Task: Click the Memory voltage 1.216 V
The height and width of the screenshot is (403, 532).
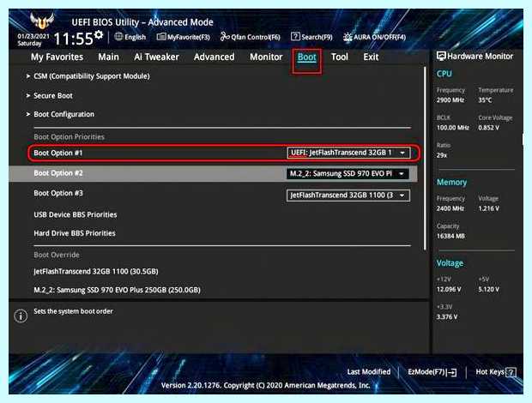Action: pyautogui.click(x=488, y=208)
